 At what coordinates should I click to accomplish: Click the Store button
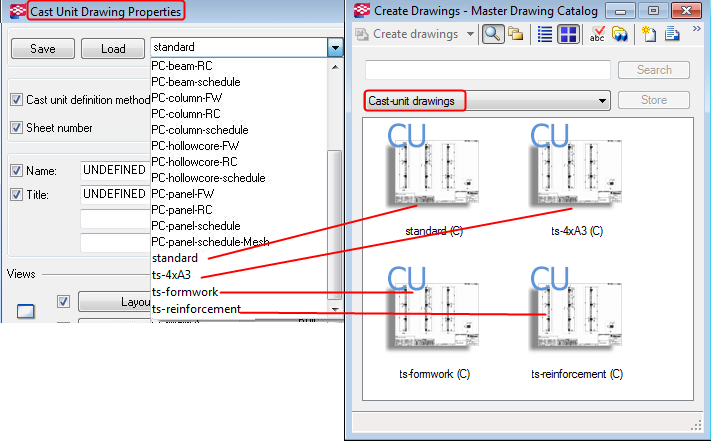click(654, 100)
